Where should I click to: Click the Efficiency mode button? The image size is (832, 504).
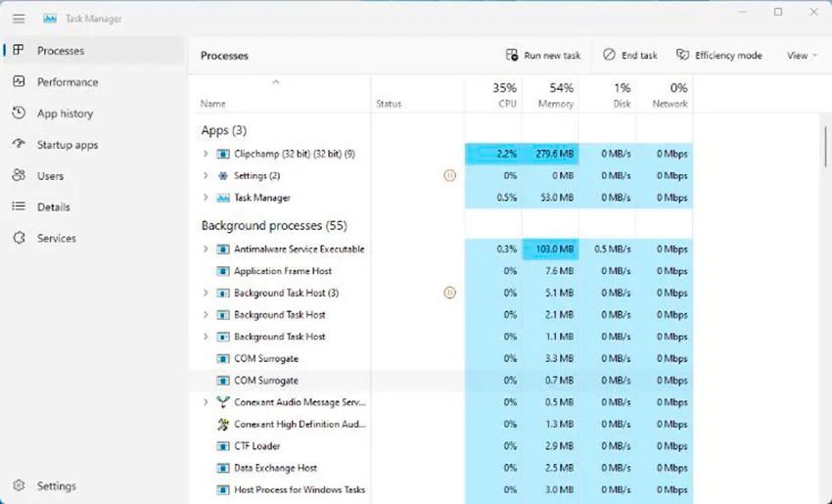pos(719,55)
